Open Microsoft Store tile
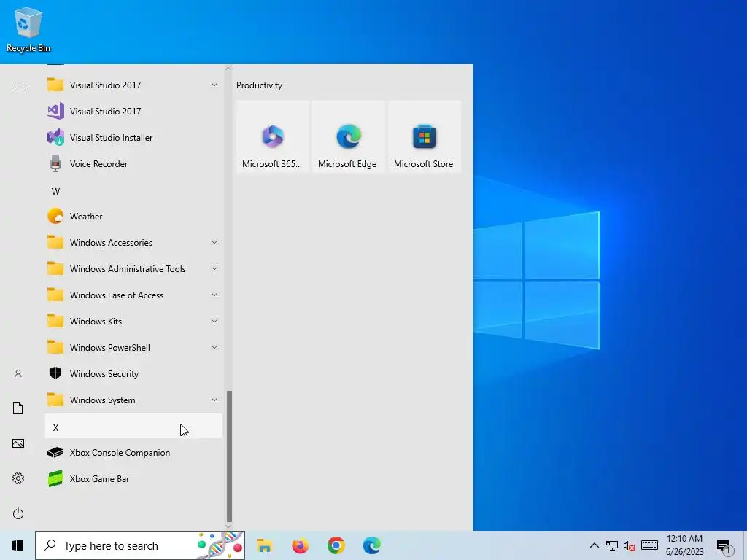The height and width of the screenshot is (560, 747). pos(425,136)
